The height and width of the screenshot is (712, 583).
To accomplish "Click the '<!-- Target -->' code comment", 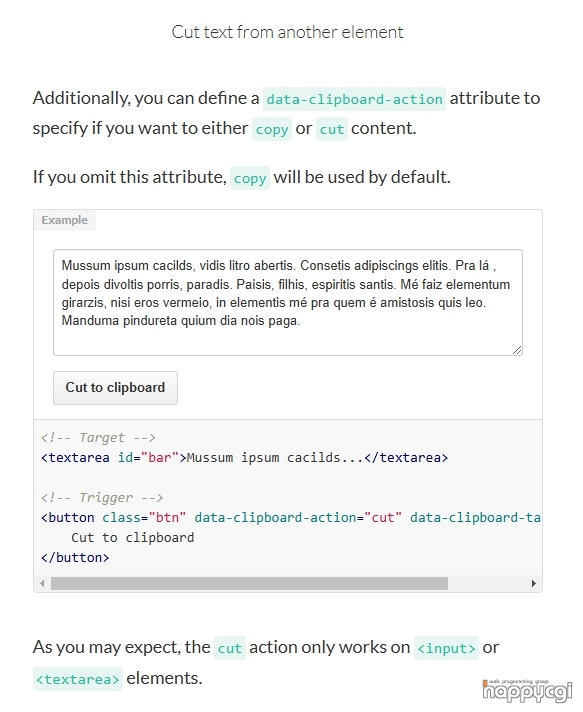I will pyautogui.click(x=98, y=438).
